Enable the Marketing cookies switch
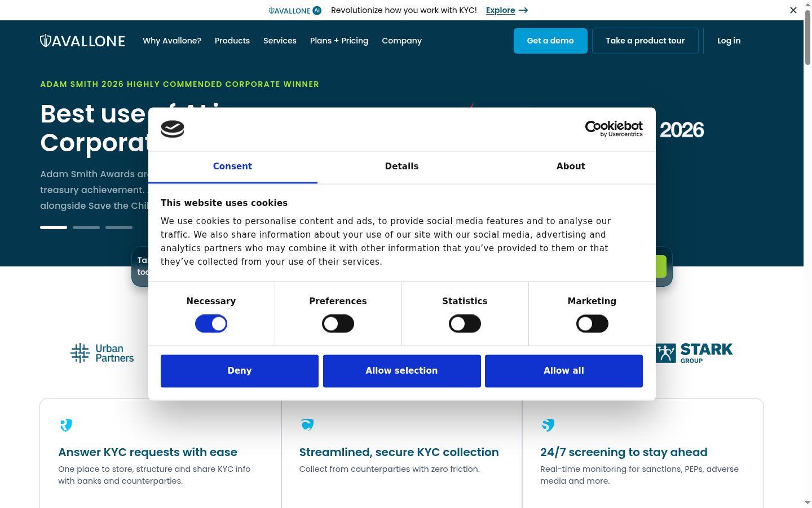 [592, 324]
